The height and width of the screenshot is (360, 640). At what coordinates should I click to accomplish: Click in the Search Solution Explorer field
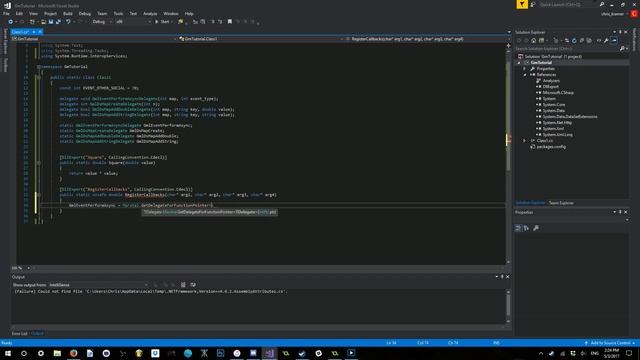566,49
